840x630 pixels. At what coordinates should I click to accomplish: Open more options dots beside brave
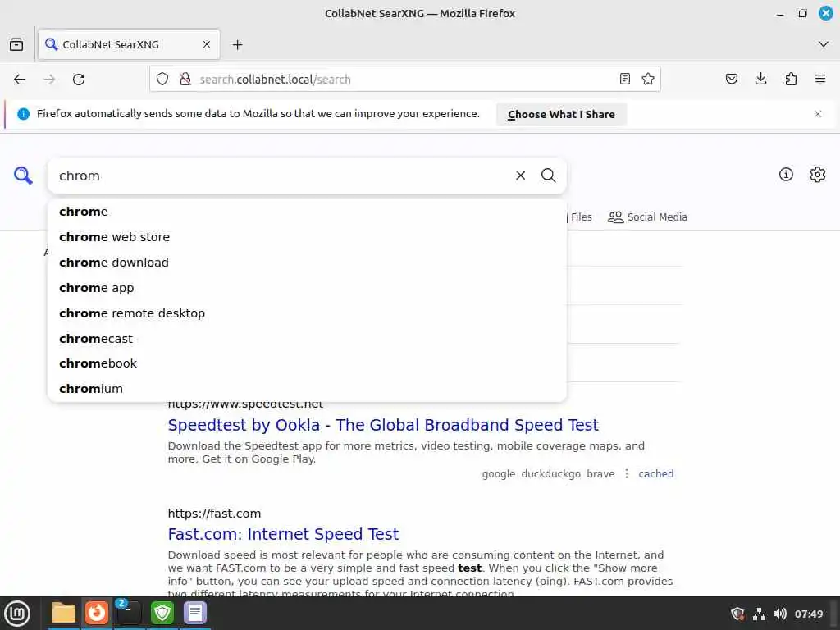(x=626, y=473)
